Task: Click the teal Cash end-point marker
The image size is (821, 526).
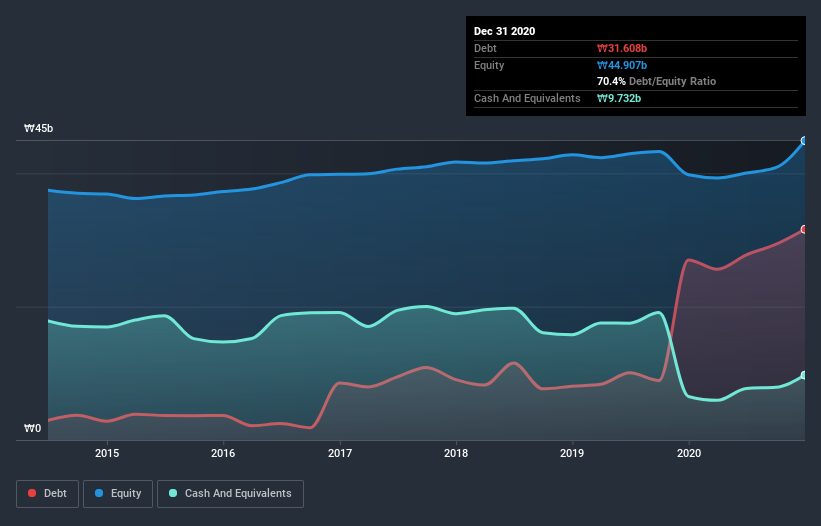Action: (804, 375)
